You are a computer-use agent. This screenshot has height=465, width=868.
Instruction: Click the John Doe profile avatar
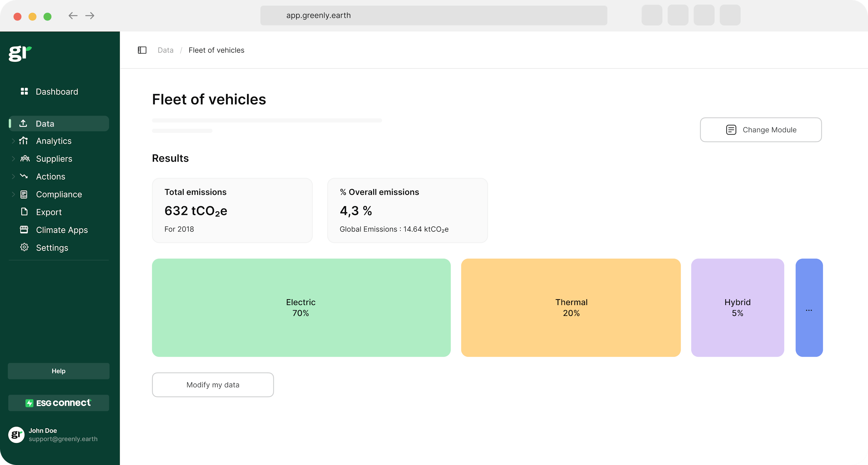pos(16,435)
